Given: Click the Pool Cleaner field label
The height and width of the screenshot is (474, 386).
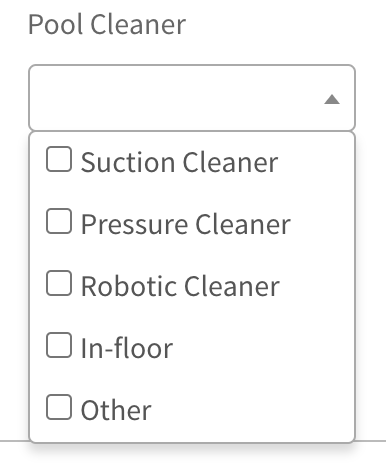Looking at the screenshot, I should point(107,24).
